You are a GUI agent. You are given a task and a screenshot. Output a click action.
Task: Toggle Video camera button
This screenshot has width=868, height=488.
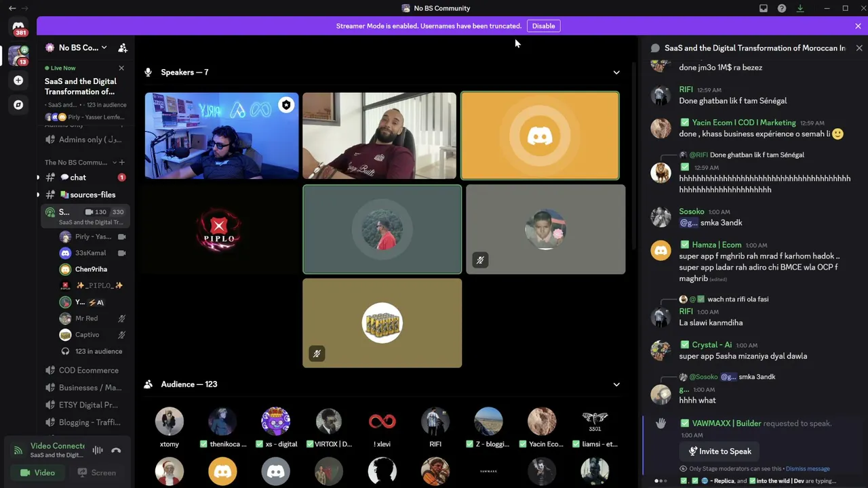38,472
